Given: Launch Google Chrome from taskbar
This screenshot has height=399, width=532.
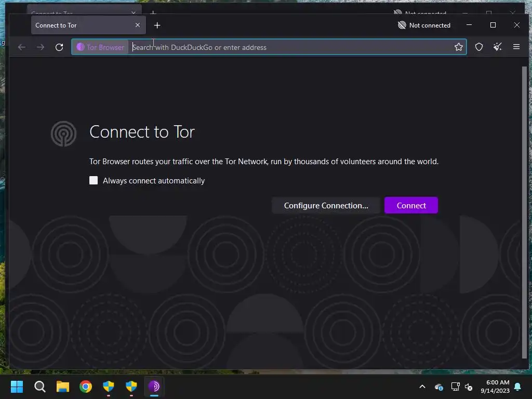Looking at the screenshot, I should pyautogui.click(x=86, y=387).
